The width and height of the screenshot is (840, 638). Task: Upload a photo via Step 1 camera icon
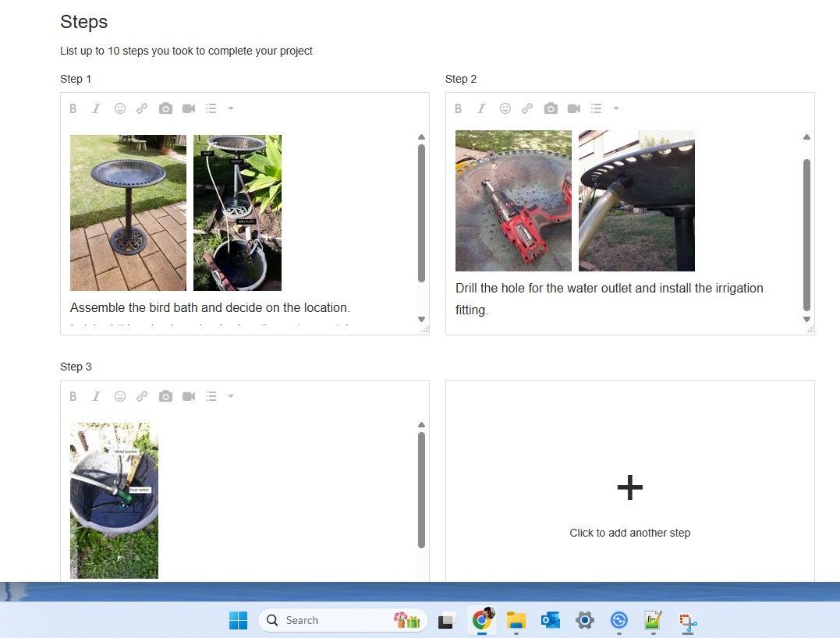pyautogui.click(x=165, y=108)
